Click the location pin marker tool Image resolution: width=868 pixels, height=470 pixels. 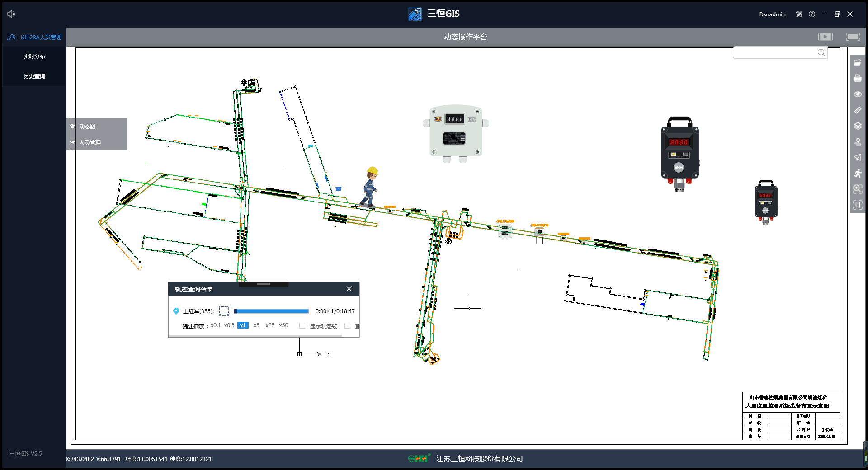click(857, 142)
